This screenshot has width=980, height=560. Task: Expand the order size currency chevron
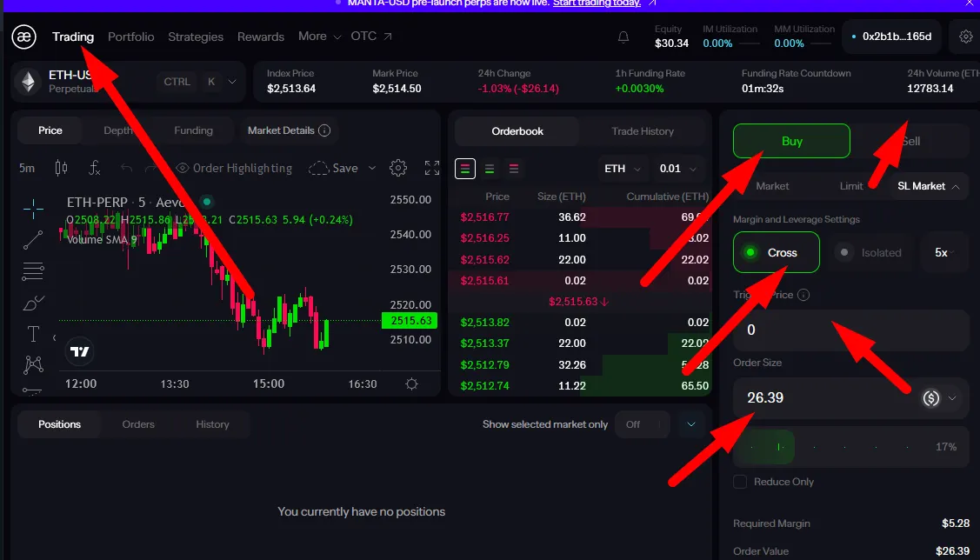(x=952, y=398)
